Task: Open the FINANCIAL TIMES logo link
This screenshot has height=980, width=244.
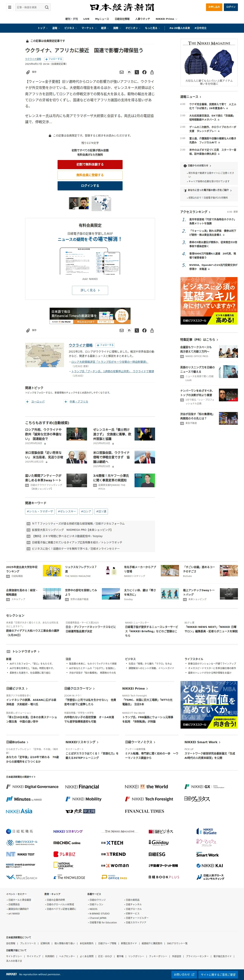Action: click(x=145, y=811)
